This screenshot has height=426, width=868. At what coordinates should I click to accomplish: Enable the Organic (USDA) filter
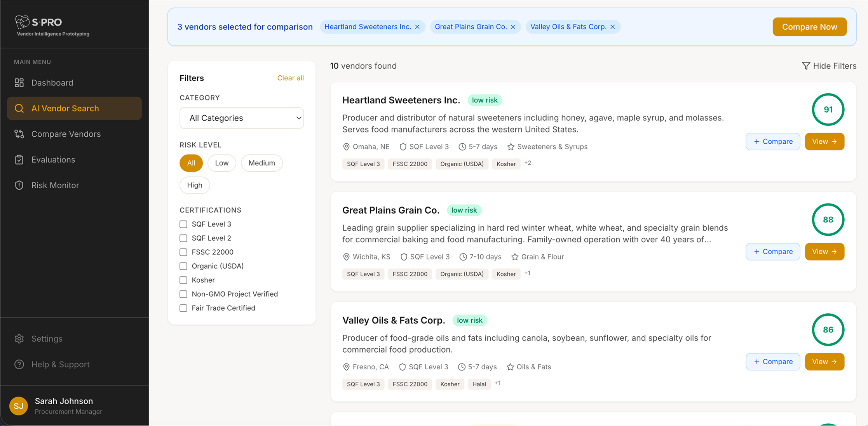click(183, 266)
